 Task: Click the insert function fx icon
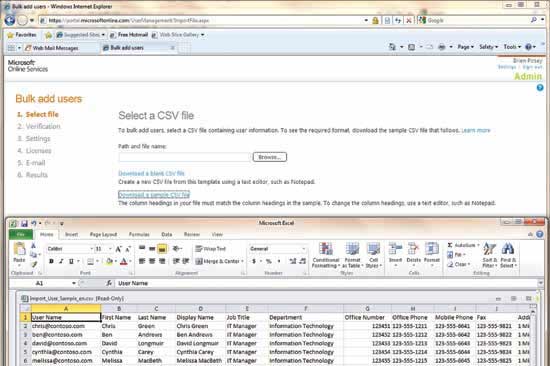click(109, 283)
